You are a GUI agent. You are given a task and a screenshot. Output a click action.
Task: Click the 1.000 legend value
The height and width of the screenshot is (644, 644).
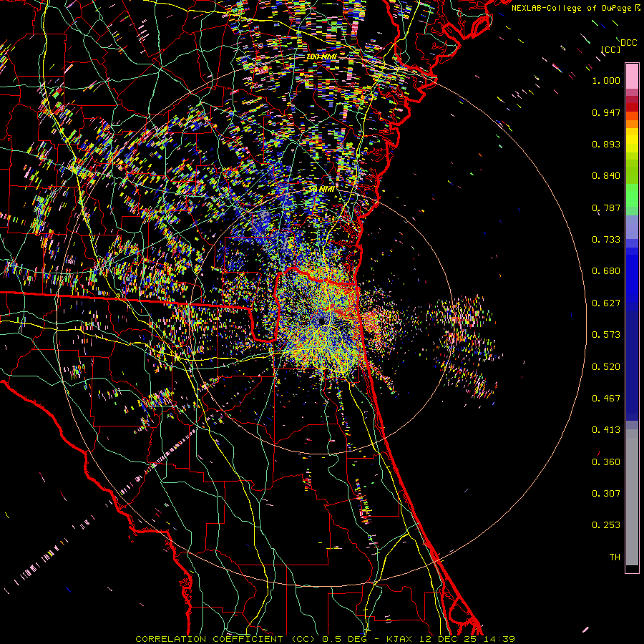pyautogui.click(x=606, y=80)
